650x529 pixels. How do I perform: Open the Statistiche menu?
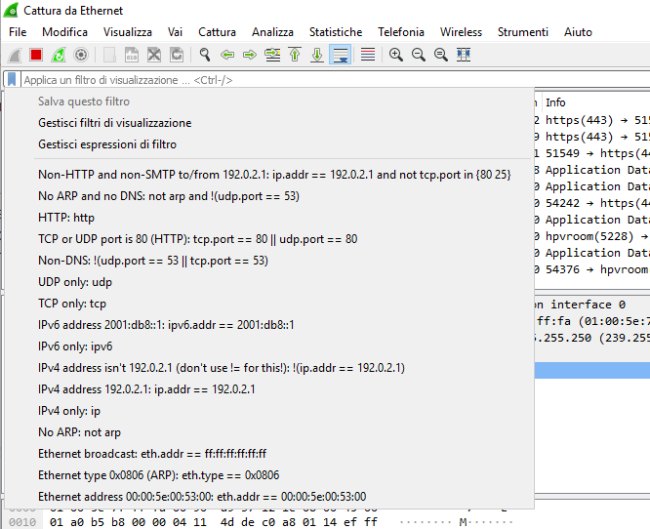[x=335, y=32]
